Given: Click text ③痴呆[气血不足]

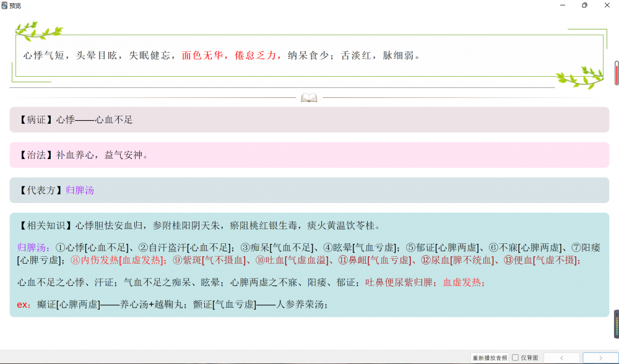Looking at the screenshot, I should pyautogui.click(x=277, y=248).
